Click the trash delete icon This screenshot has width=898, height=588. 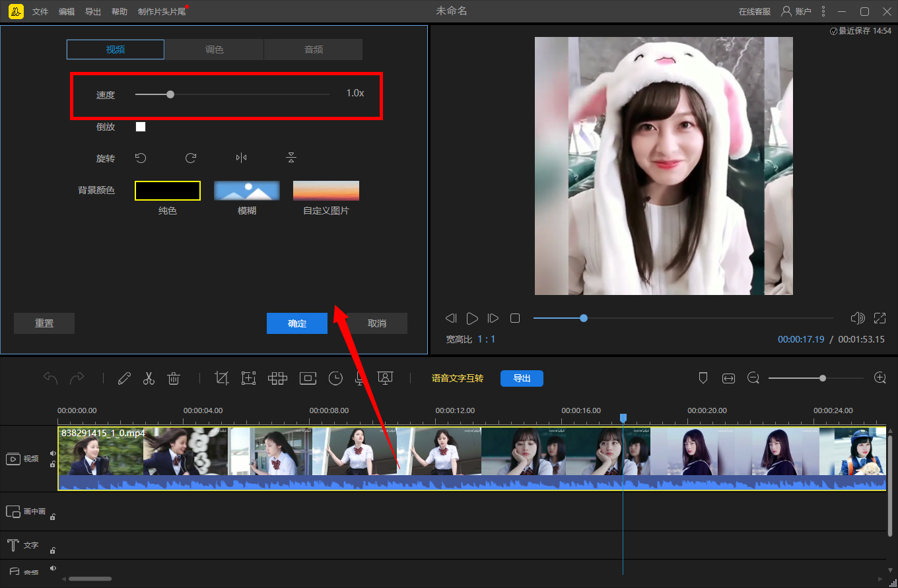174,378
